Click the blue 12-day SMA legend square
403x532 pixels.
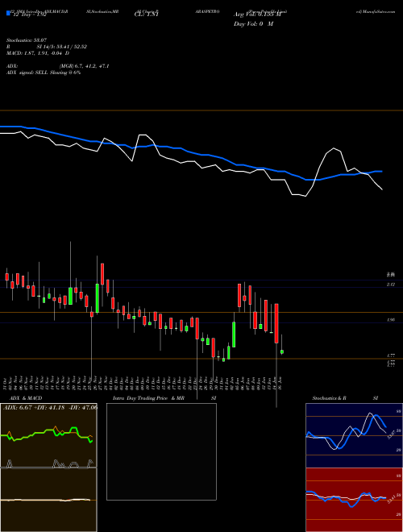(x=9, y=14)
